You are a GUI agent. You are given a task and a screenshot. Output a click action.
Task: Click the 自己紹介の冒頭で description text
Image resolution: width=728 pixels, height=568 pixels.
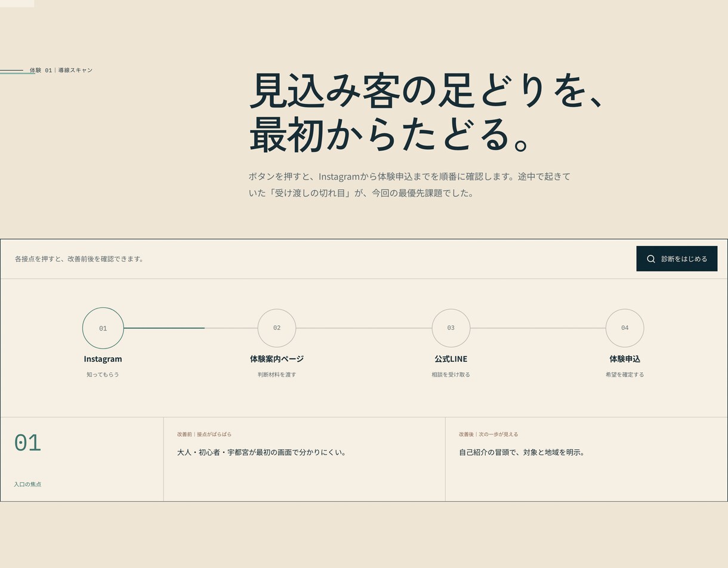pos(522,452)
